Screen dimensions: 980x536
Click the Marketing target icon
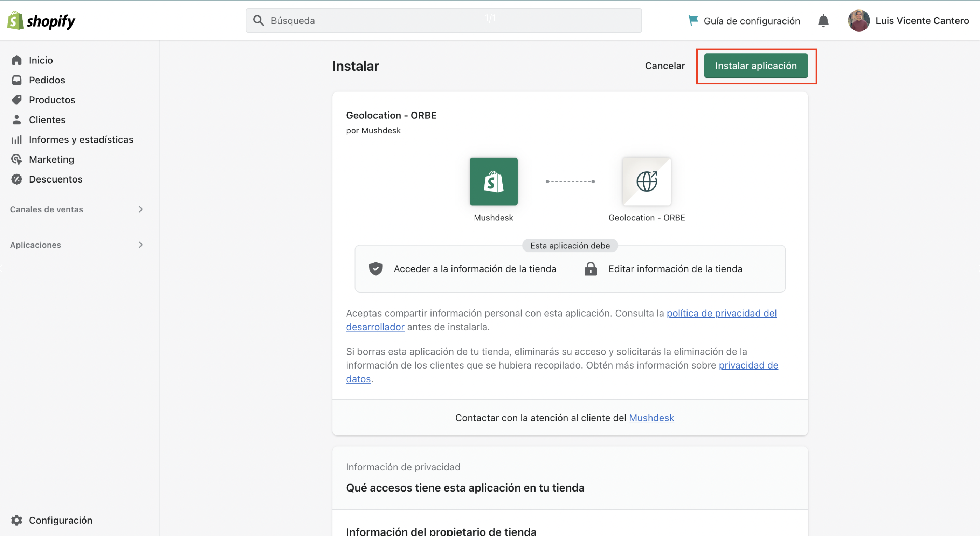[x=16, y=159]
